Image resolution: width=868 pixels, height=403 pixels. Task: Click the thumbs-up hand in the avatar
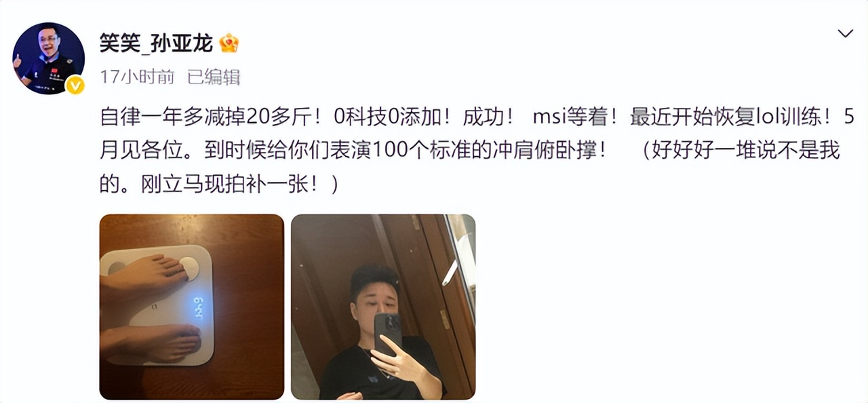tap(18, 61)
